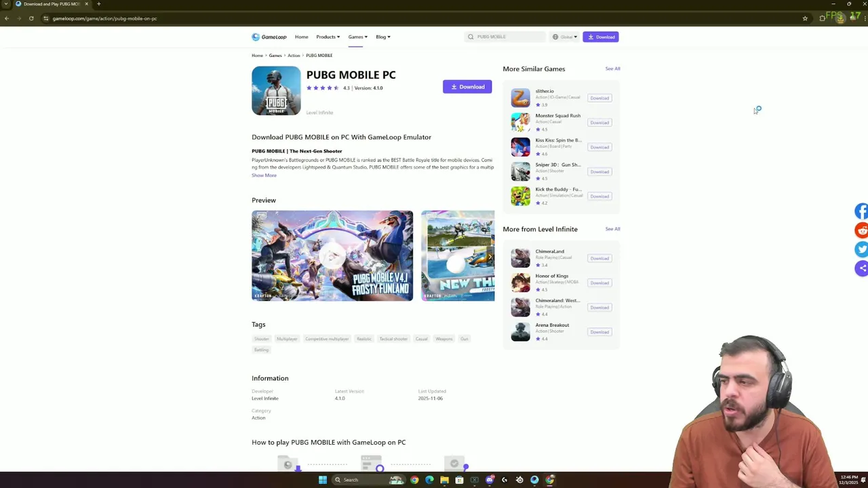Open the Chimeraland: West game icon
Viewport: 868px width, 488px height.
coord(520,307)
